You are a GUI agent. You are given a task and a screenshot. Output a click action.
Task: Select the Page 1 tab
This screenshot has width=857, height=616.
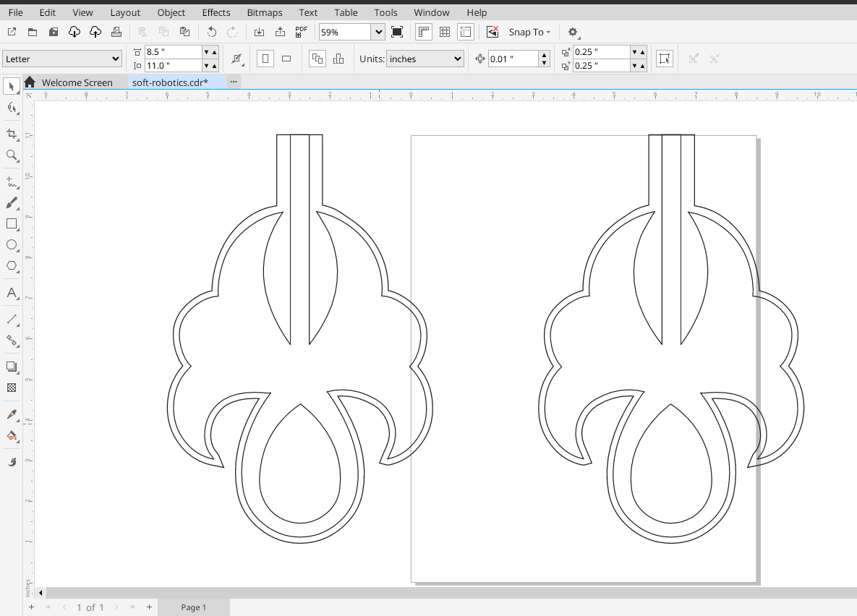pyautogui.click(x=194, y=607)
